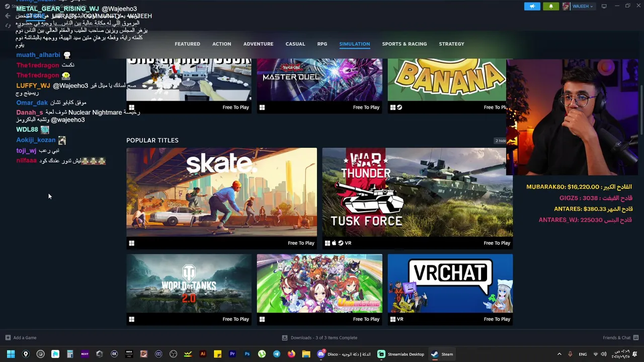
Task: Open the green notifications bell
Action: pyautogui.click(x=551, y=7)
